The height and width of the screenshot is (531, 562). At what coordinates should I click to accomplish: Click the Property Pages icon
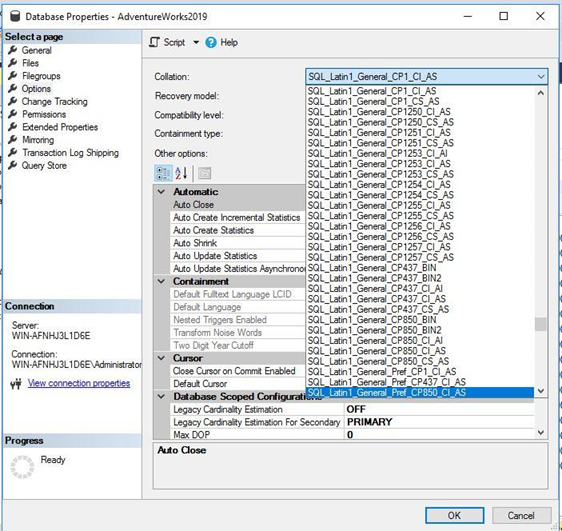click(204, 173)
